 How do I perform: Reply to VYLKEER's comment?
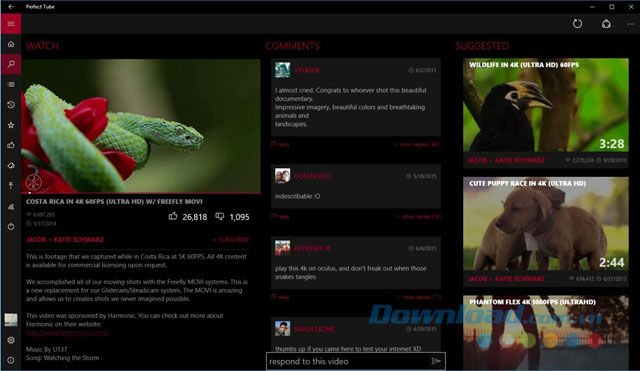pyautogui.click(x=280, y=144)
